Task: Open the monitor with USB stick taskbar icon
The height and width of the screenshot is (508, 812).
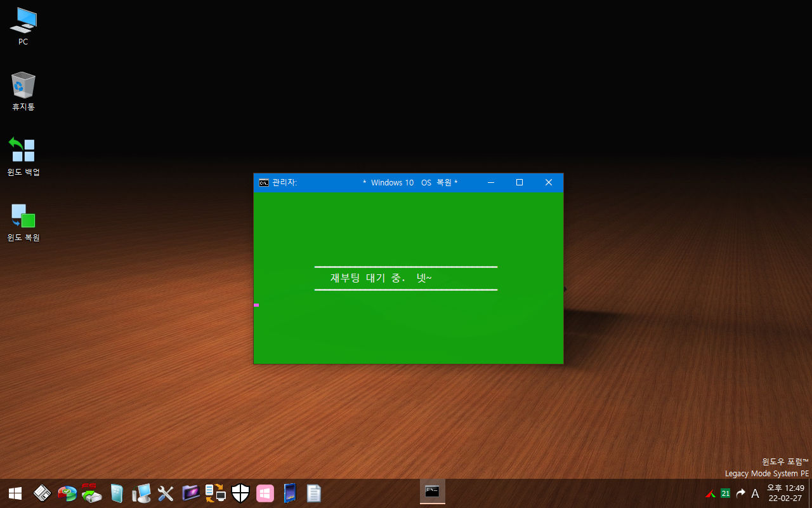Action: [x=141, y=493]
